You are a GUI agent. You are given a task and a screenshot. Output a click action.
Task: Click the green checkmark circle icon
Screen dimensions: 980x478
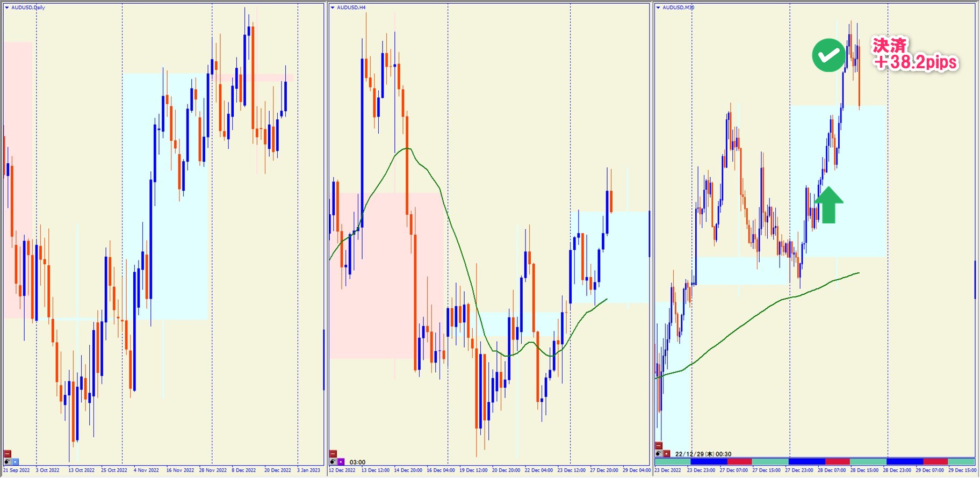pos(828,55)
